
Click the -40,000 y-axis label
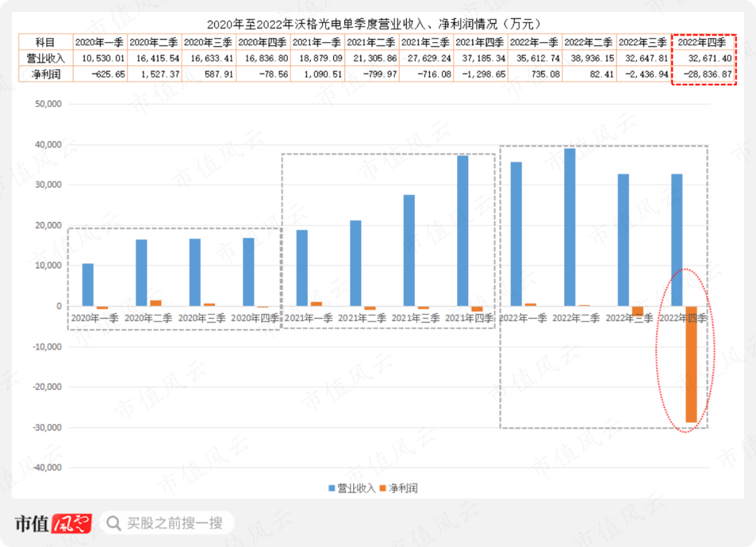click(x=47, y=467)
